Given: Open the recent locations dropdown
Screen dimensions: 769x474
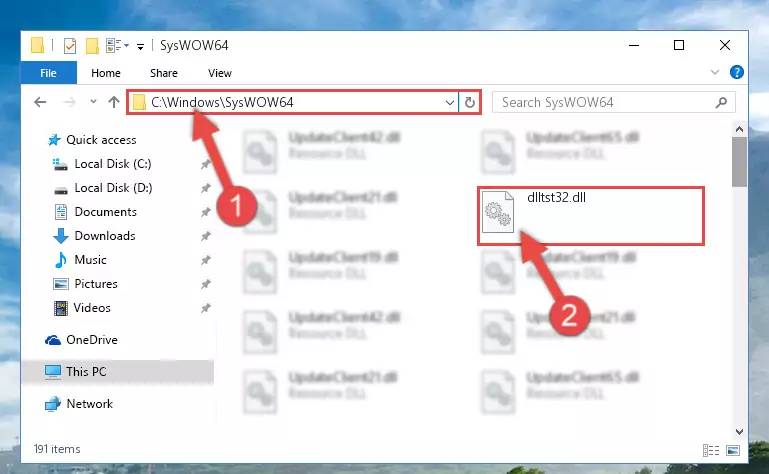Looking at the screenshot, I should pos(93,102).
